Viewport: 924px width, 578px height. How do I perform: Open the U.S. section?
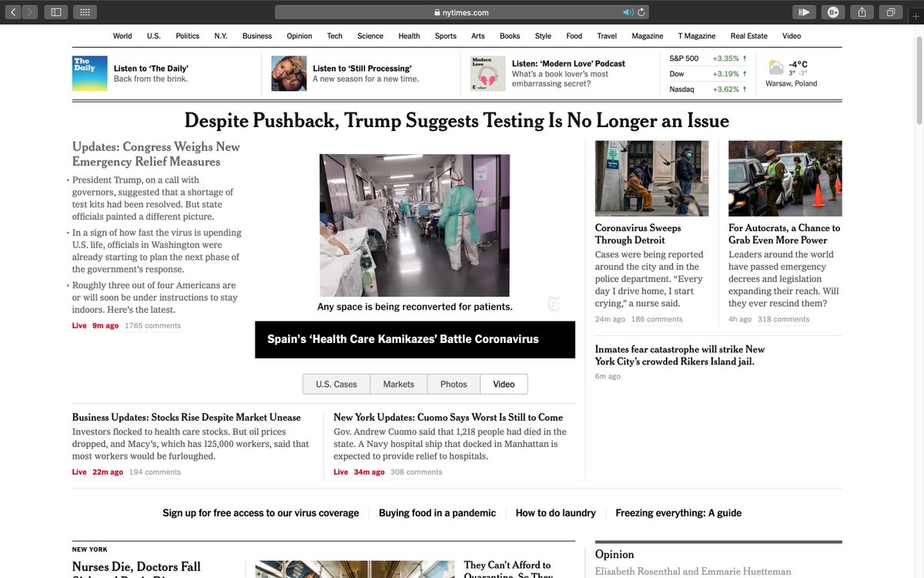(154, 35)
